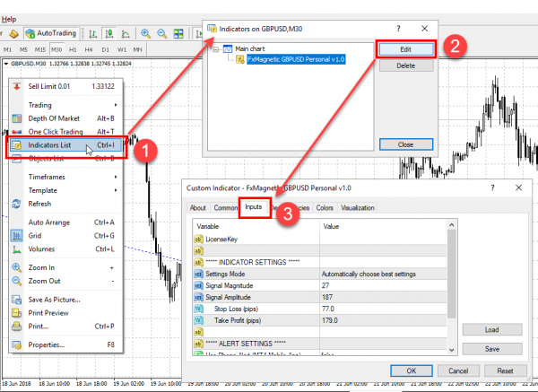Screen dimensions: 538x392
Task: Switch to H1 timeframe
Action: (x=73, y=49)
